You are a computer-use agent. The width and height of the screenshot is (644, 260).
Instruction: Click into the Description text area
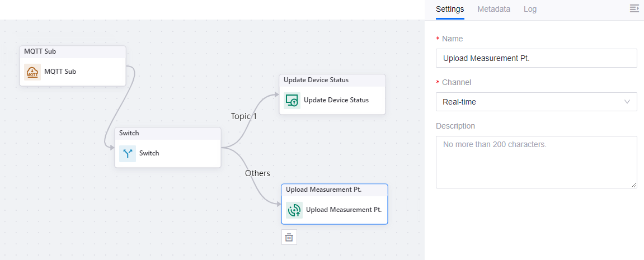point(535,162)
